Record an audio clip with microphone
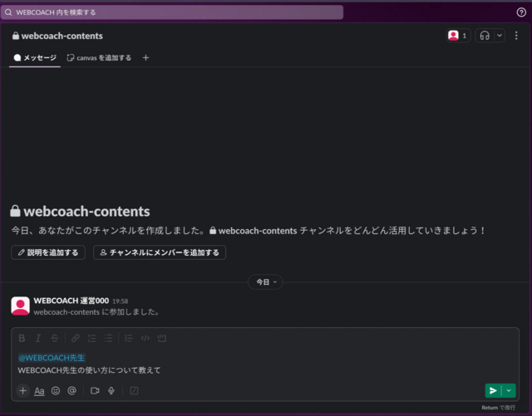 point(111,391)
